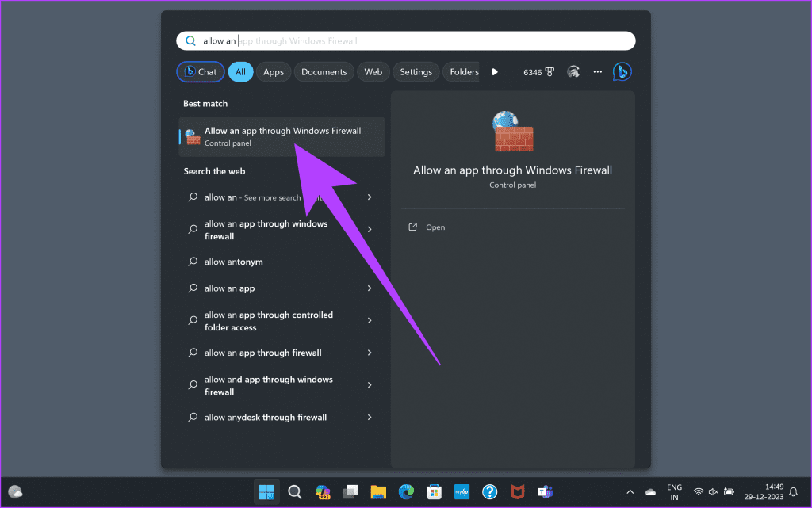This screenshot has height=508, width=812.
Task: Unmute audio via the speaker tray icon
Action: (x=713, y=491)
